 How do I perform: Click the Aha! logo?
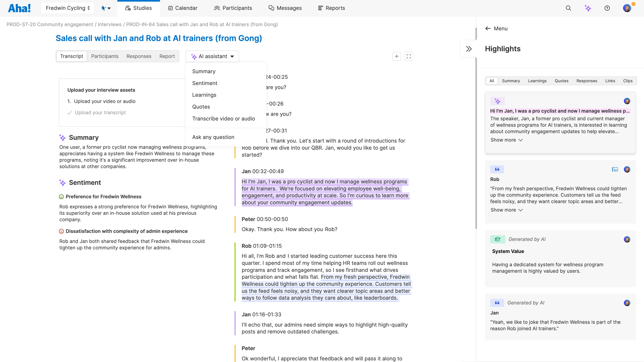pos(19,8)
